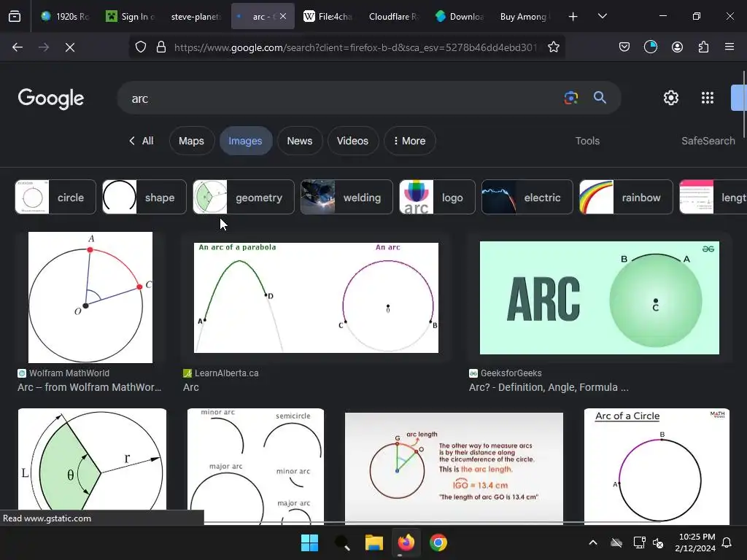The image size is (747, 560).
Task: Click the browser address bar URL
Action: pos(355,47)
